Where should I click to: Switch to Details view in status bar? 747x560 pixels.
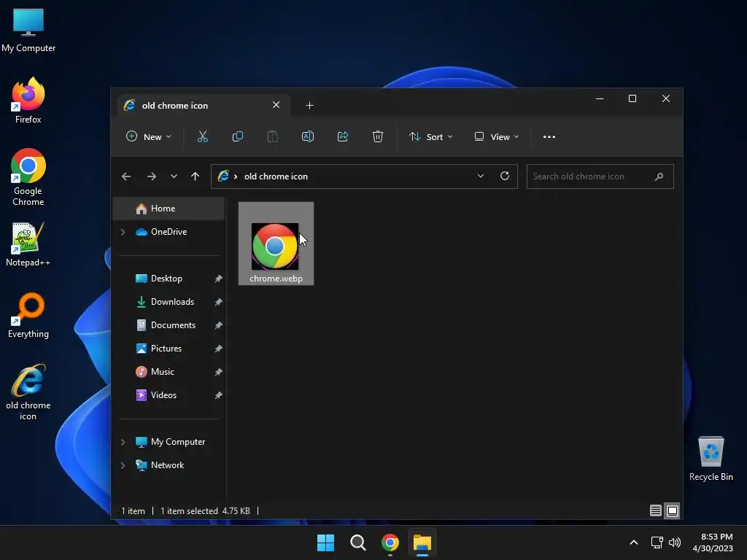pos(656,510)
